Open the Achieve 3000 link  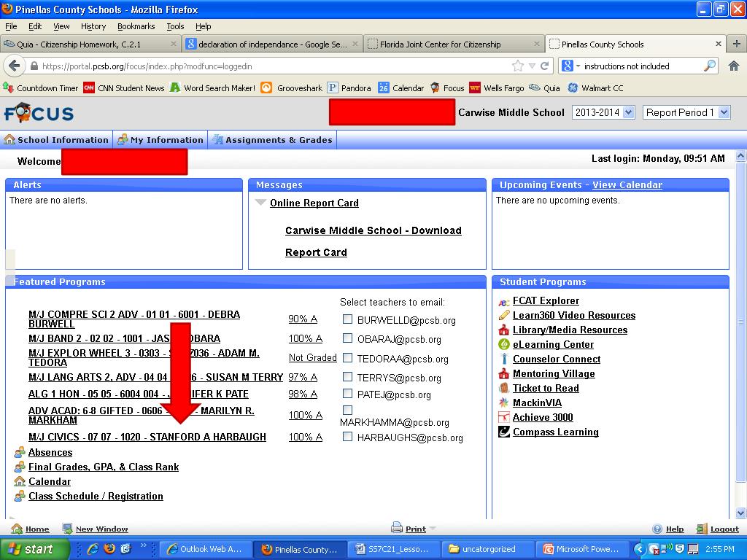(543, 417)
